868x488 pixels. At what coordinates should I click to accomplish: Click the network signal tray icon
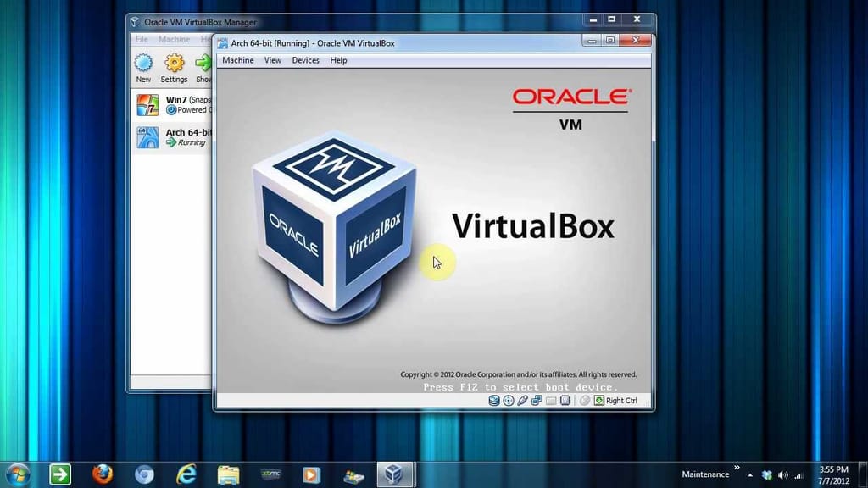798,475
